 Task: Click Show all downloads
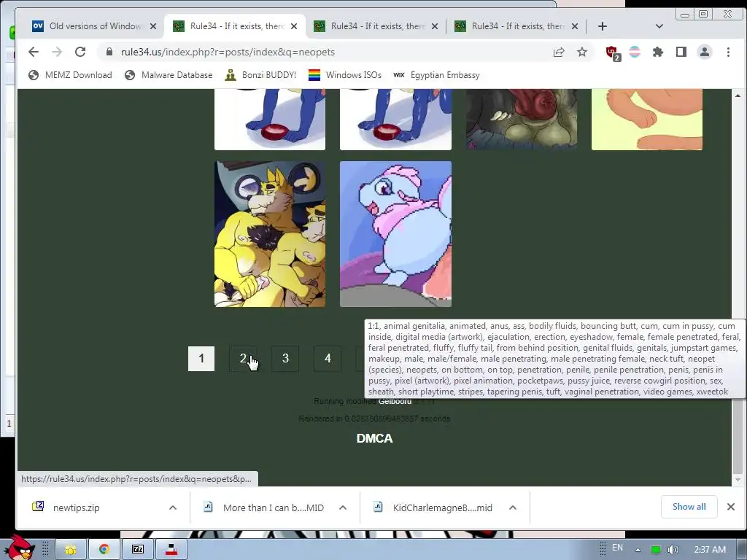[x=689, y=507]
